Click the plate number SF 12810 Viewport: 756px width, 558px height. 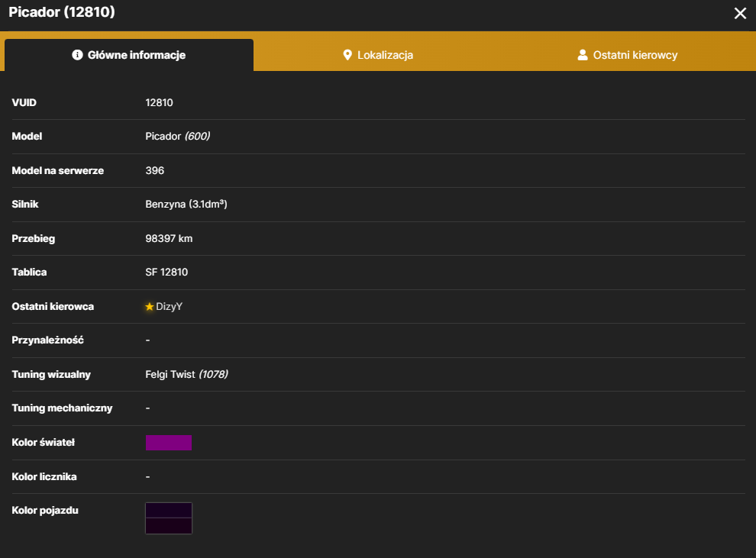pos(166,273)
